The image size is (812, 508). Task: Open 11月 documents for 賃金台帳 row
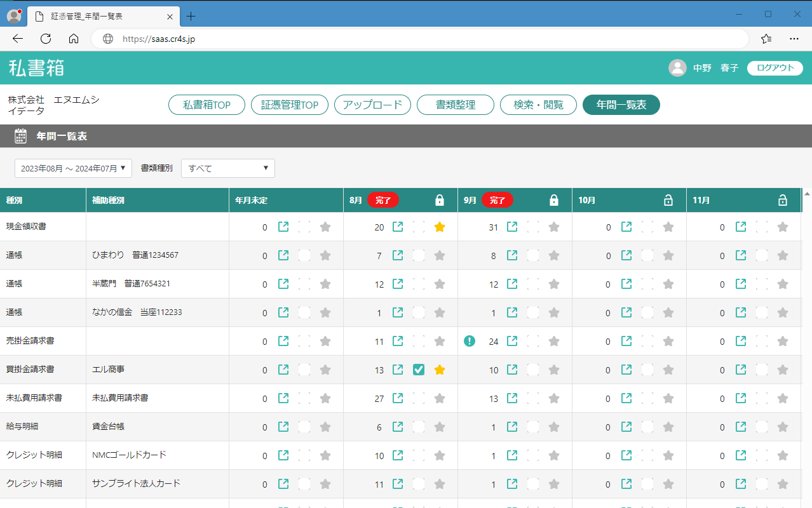click(x=741, y=427)
